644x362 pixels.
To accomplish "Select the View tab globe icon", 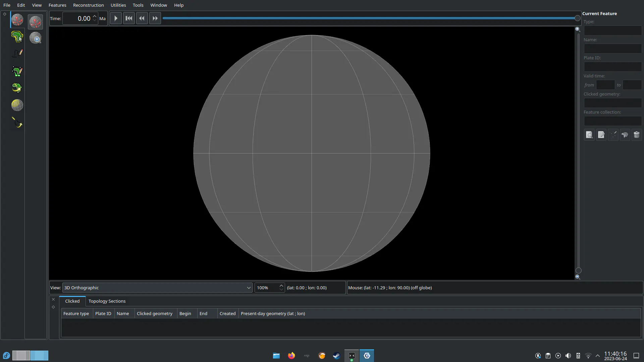I will click(x=17, y=20).
